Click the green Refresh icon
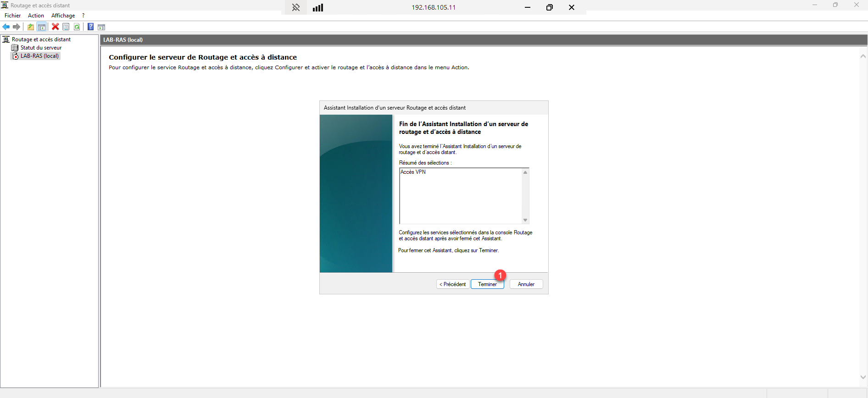This screenshot has width=868, height=398. pyautogui.click(x=77, y=27)
